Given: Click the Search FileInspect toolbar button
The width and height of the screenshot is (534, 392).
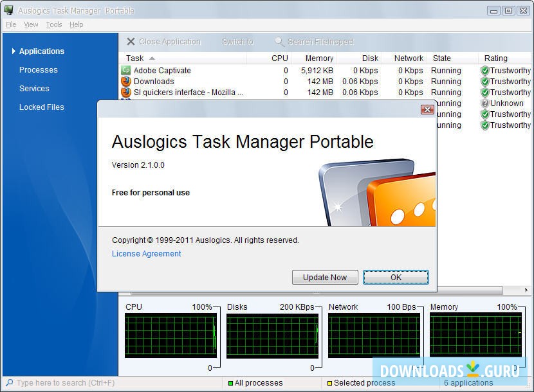Looking at the screenshot, I should click(314, 42).
